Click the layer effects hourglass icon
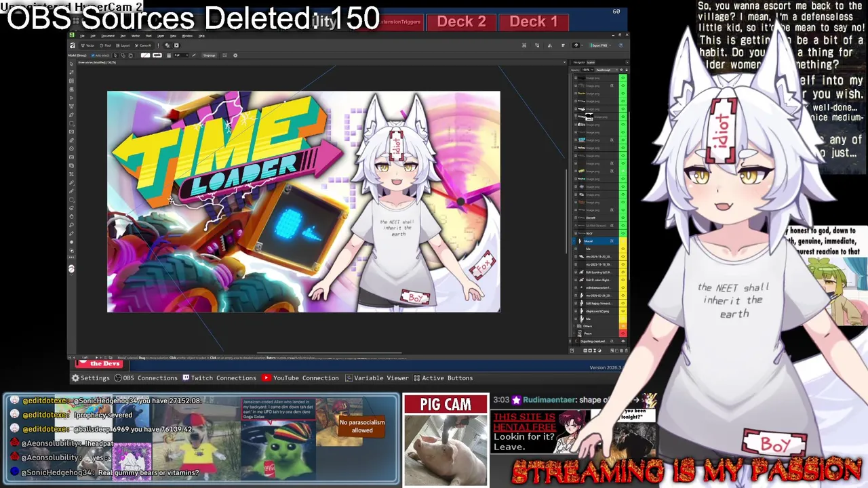 click(x=595, y=350)
